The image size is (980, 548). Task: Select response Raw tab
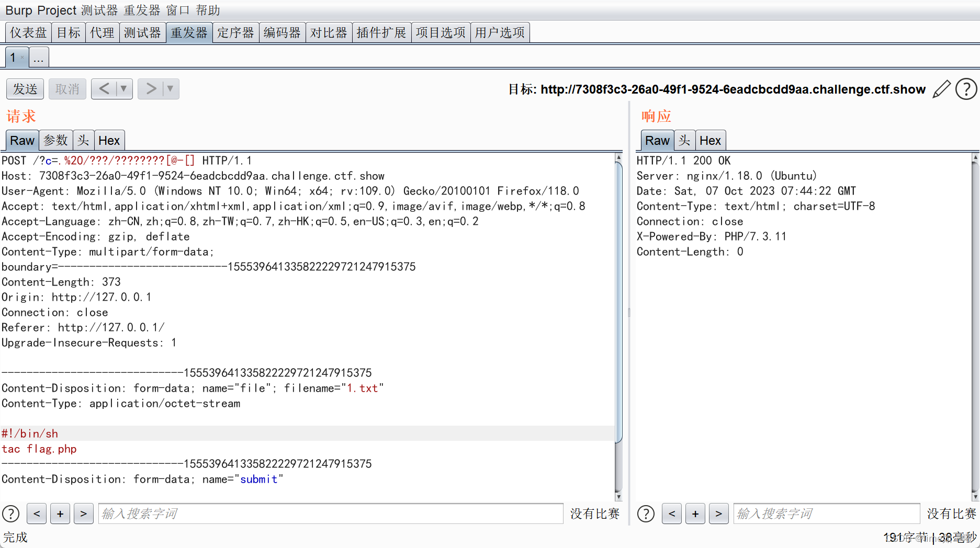coord(657,140)
